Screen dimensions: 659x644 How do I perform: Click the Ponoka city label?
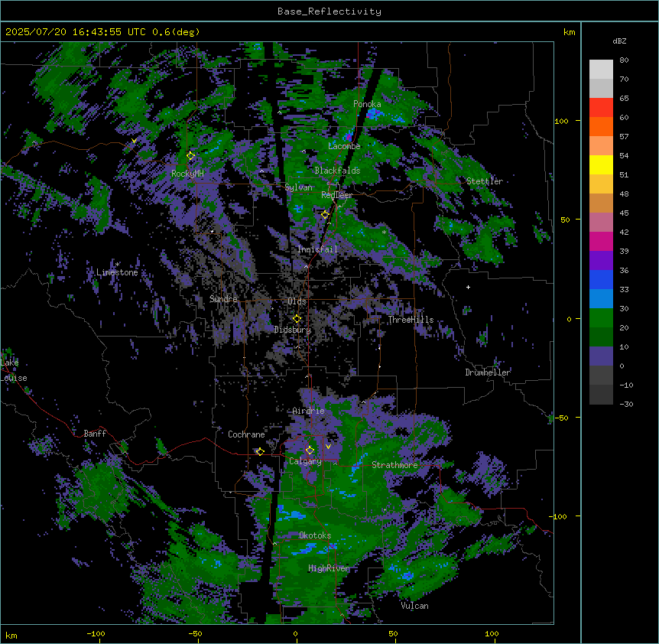coord(367,104)
